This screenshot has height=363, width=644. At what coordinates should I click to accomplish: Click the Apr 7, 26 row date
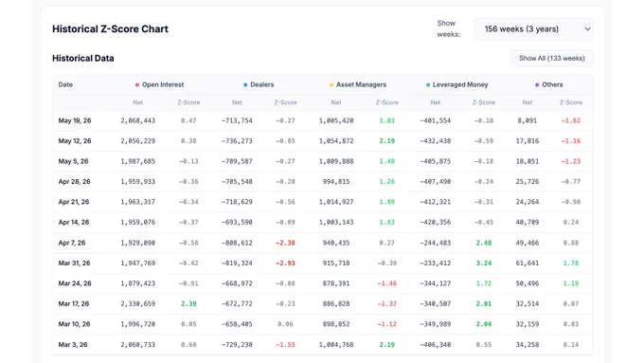pyautogui.click(x=72, y=243)
